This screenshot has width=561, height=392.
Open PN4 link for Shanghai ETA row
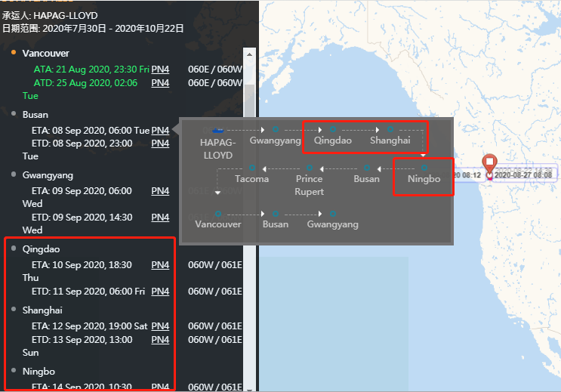(x=160, y=326)
